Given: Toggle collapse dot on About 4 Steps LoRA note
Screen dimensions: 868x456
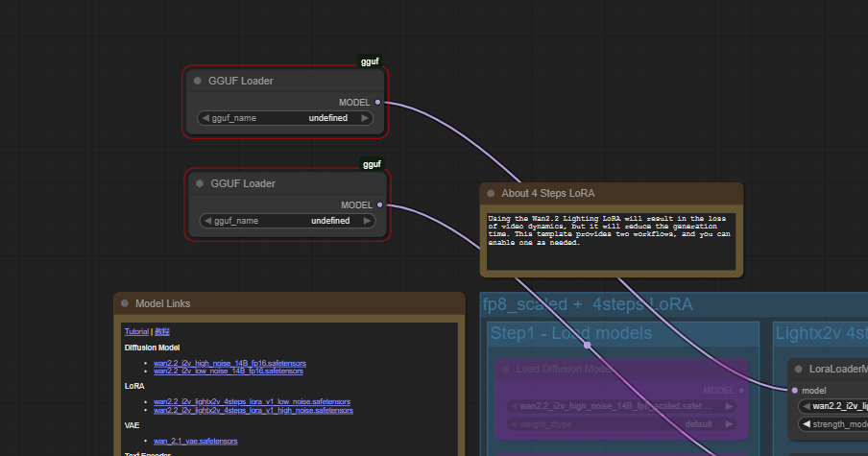Looking at the screenshot, I should pyautogui.click(x=491, y=193).
